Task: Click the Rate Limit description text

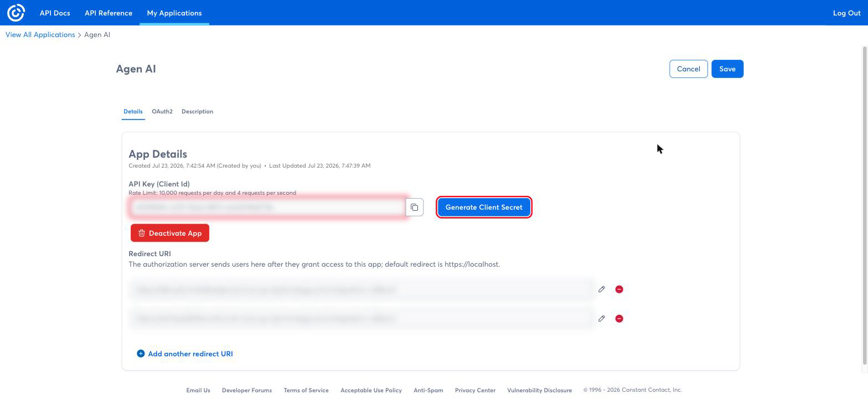Action: coord(213,193)
